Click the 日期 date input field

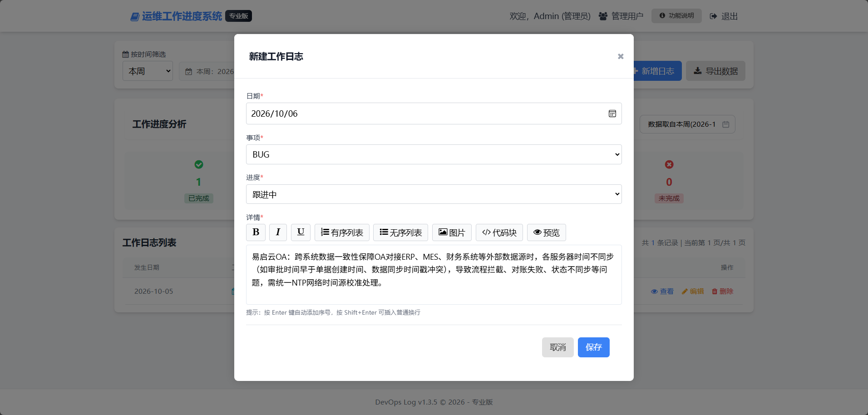point(434,114)
